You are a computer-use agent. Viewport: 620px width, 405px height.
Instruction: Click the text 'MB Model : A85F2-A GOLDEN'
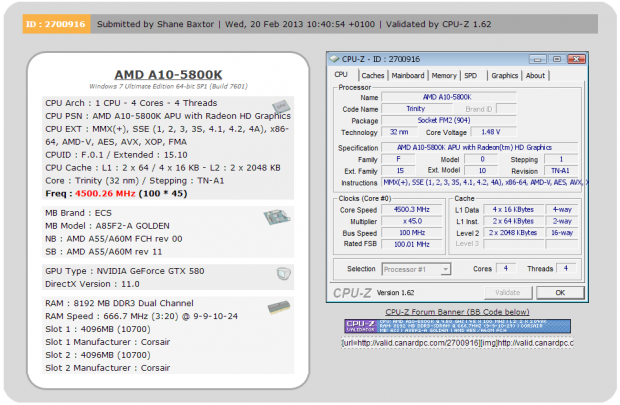click(x=107, y=226)
